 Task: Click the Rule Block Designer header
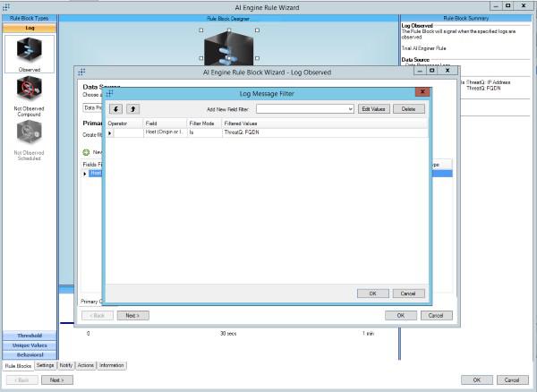pos(228,19)
